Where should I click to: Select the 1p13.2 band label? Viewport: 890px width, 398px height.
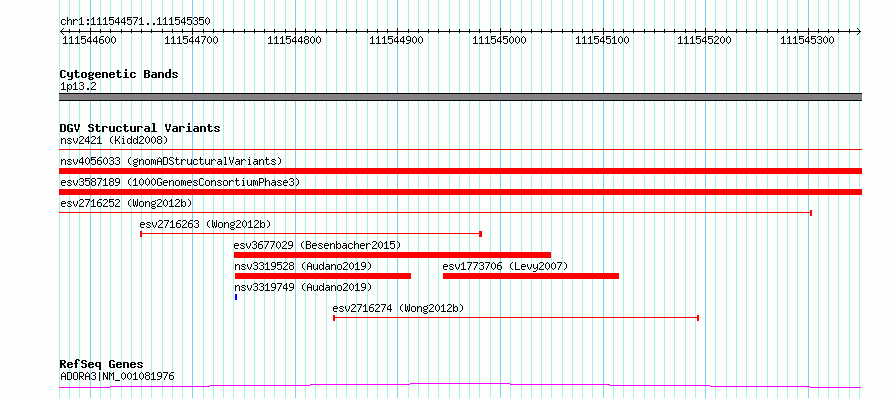(x=78, y=86)
